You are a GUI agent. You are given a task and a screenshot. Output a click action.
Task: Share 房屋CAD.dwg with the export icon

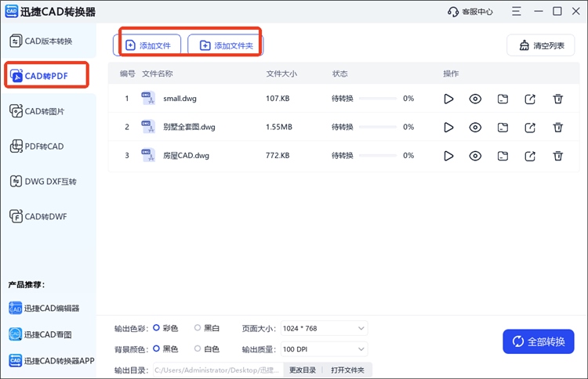pyautogui.click(x=530, y=156)
